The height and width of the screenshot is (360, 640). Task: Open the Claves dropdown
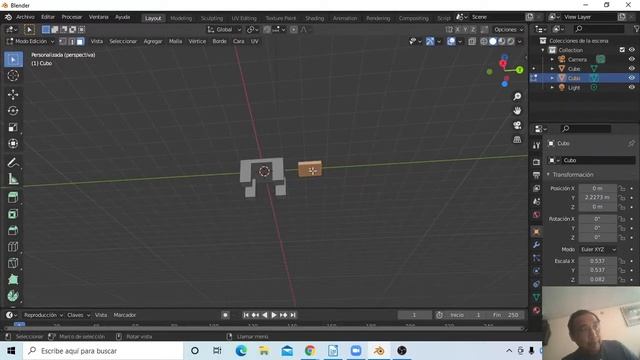click(78, 315)
